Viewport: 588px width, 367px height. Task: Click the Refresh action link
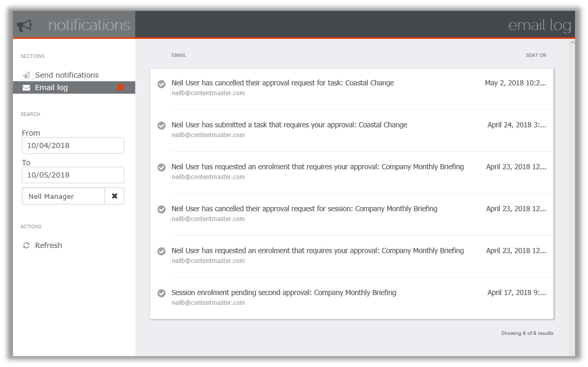coord(47,245)
